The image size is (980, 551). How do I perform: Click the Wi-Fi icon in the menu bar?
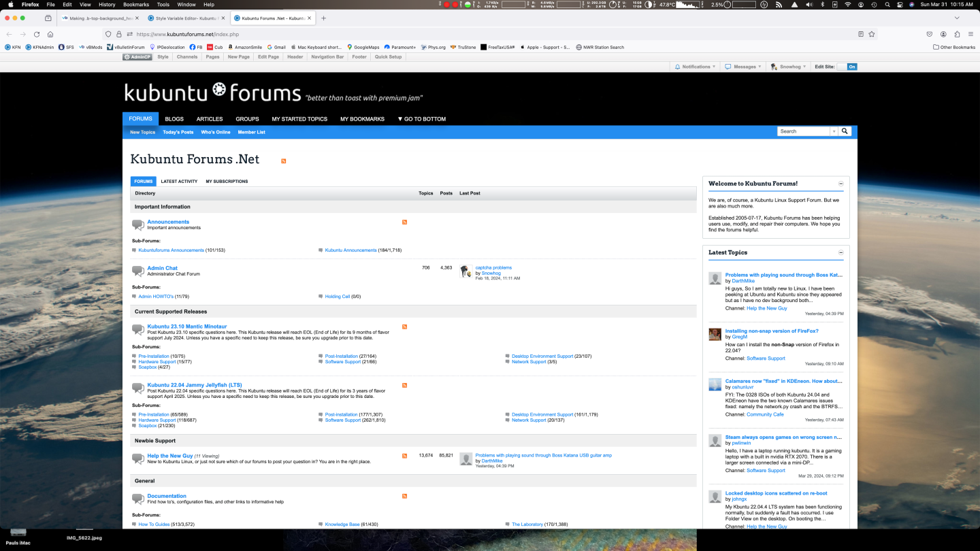pos(848,4)
